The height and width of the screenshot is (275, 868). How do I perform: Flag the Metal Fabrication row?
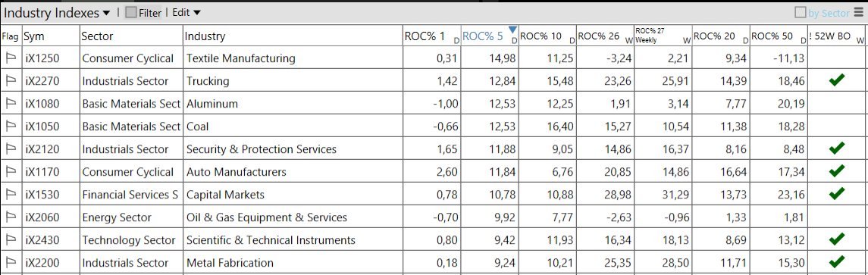[10, 262]
